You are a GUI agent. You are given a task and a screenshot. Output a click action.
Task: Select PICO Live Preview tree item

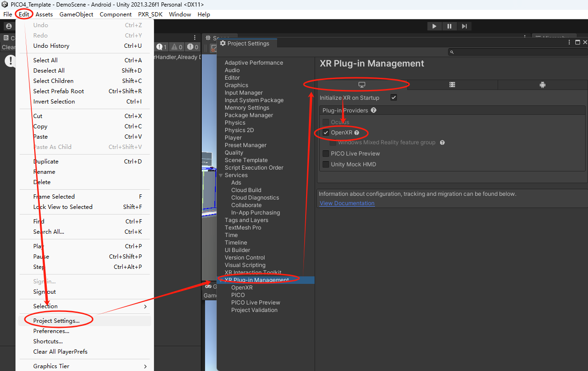[256, 303]
